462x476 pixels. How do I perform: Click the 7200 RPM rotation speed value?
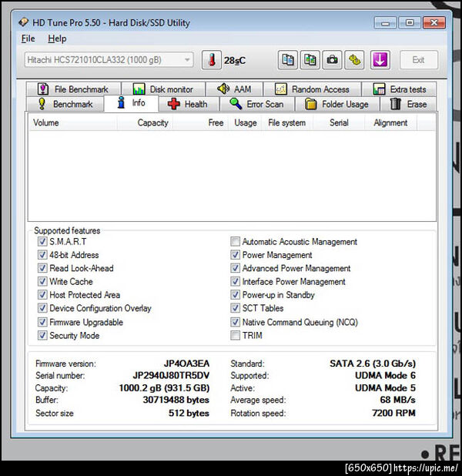click(393, 413)
